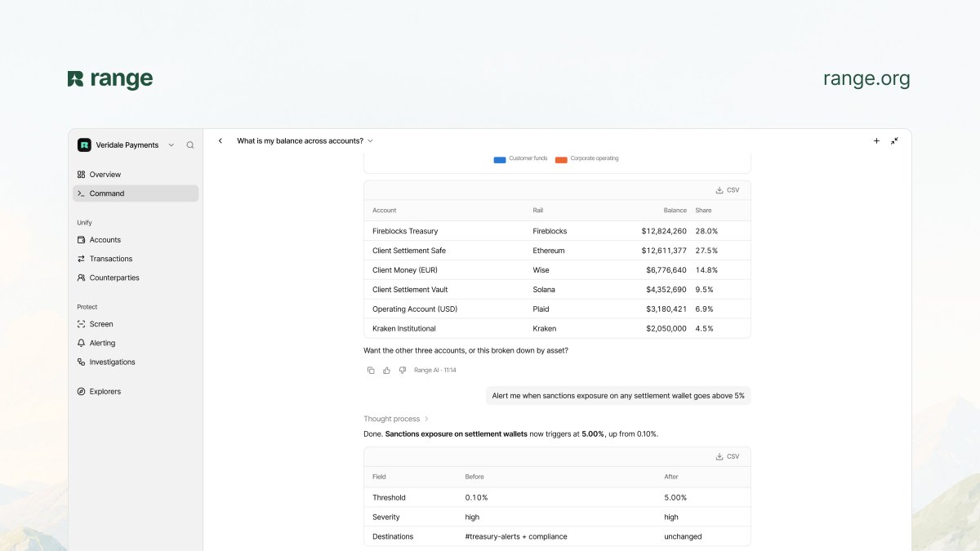
Task: Give thumbs up to the response
Action: (x=386, y=371)
